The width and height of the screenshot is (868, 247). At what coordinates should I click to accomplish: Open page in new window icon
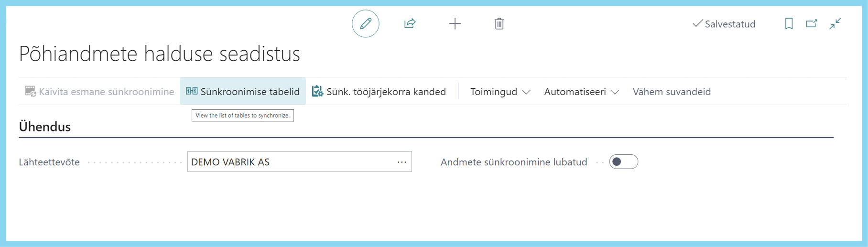[812, 23]
